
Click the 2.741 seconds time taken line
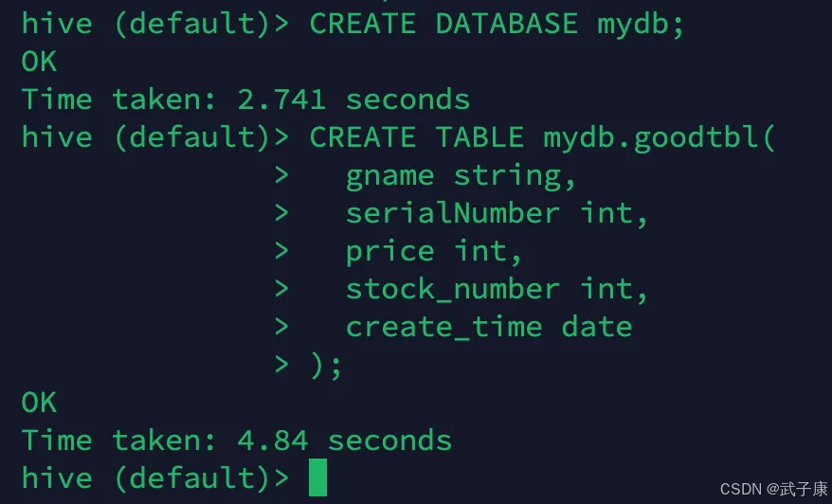click(245, 99)
